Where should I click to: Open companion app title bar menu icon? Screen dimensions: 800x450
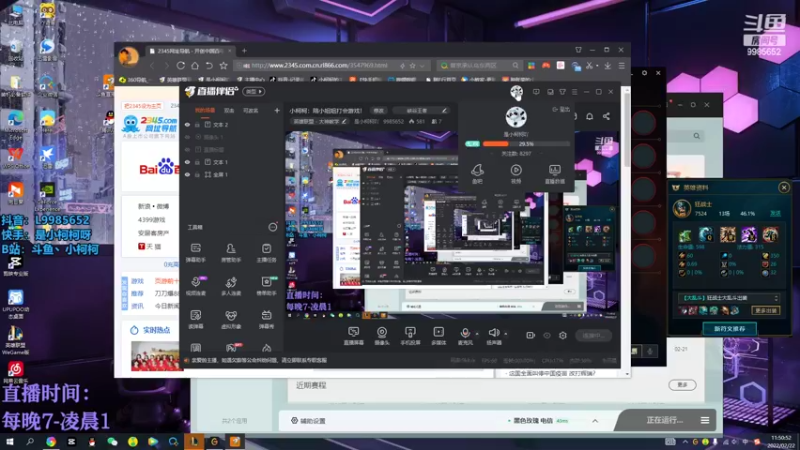574,92
